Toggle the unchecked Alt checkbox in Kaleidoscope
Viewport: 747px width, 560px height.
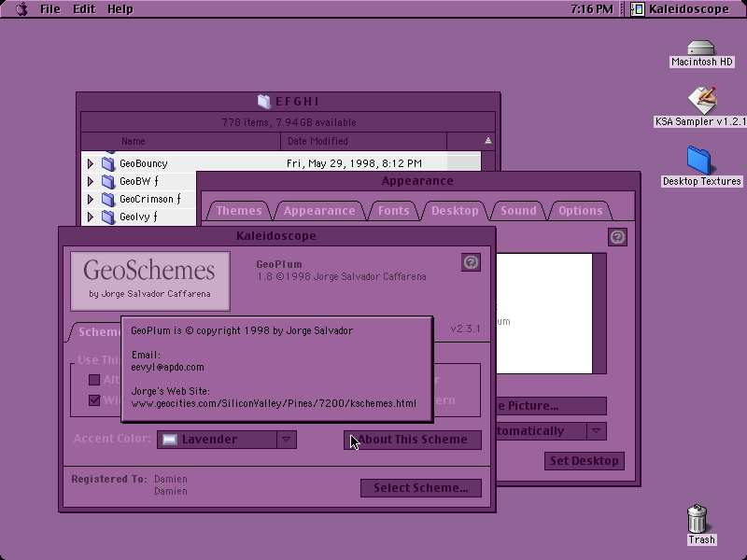point(94,380)
